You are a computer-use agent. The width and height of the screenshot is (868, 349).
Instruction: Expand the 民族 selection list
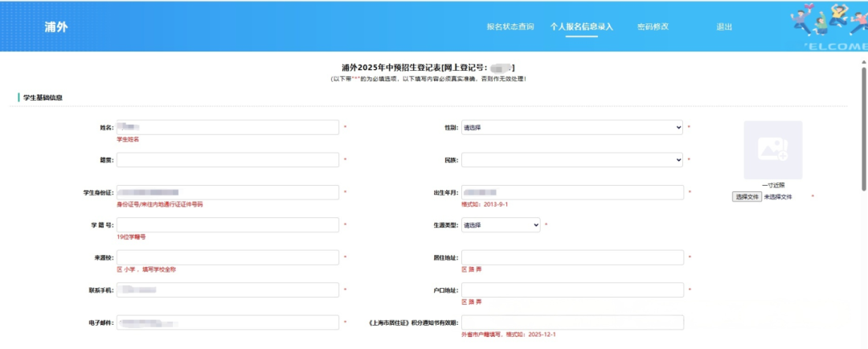[572, 160]
